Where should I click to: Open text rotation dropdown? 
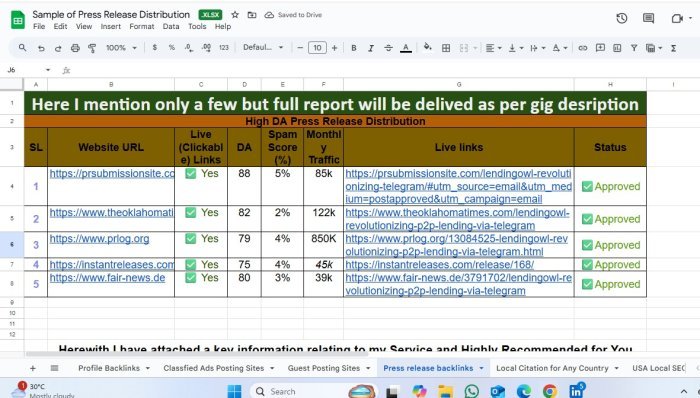click(560, 48)
